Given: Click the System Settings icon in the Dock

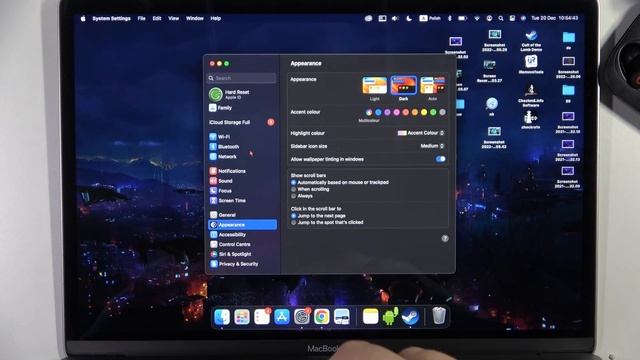Looking at the screenshot, I should coord(302,317).
